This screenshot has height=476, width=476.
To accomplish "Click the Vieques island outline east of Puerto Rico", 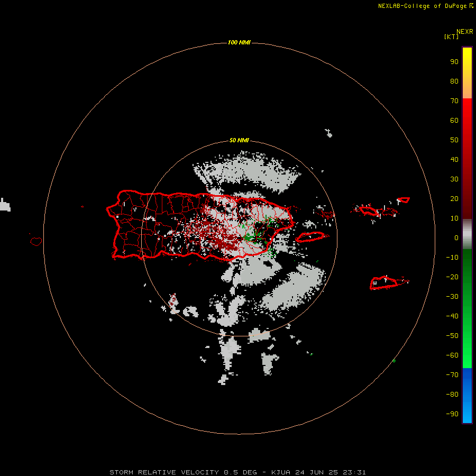I will [310, 237].
